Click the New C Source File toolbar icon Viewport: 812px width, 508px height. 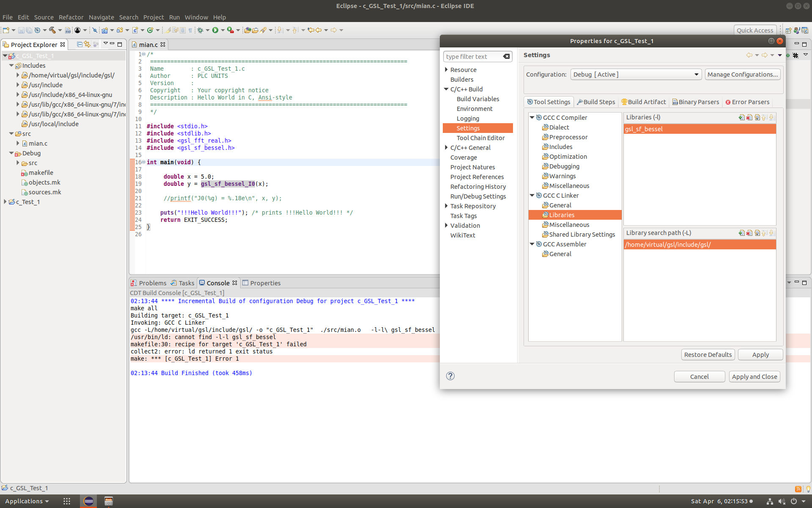coord(135,30)
